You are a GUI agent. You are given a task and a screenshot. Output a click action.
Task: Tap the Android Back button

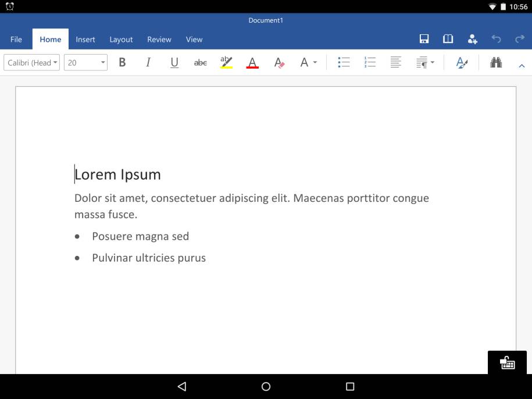pos(182,386)
